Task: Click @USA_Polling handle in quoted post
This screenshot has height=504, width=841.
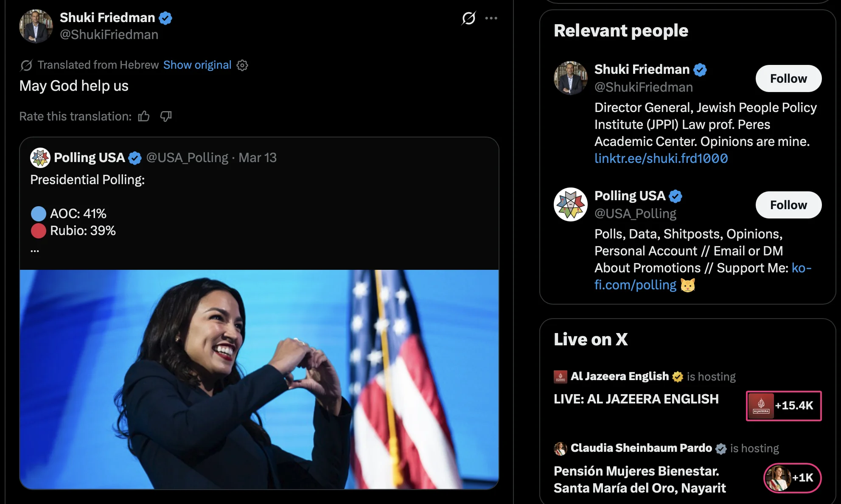Action: pos(187,158)
